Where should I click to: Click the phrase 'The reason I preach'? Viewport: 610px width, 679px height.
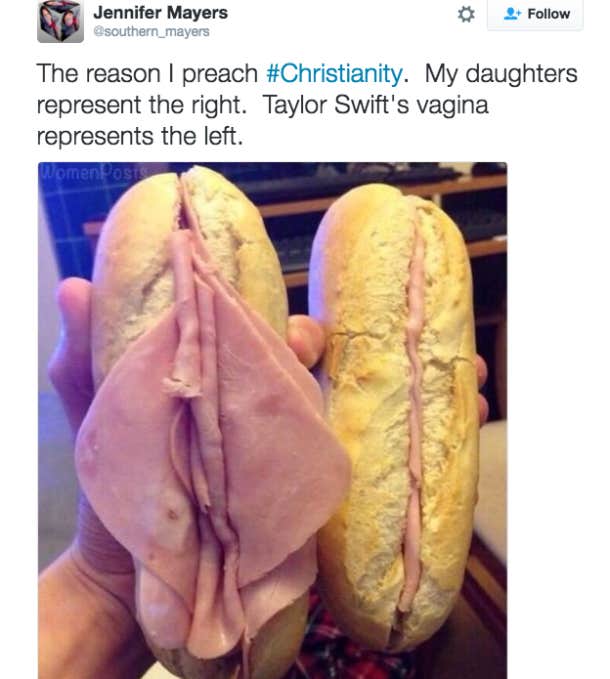pos(147,74)
